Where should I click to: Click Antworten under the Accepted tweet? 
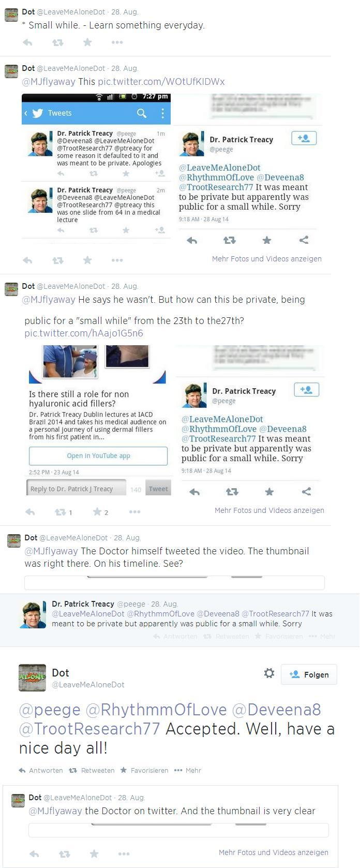[41, 770]
